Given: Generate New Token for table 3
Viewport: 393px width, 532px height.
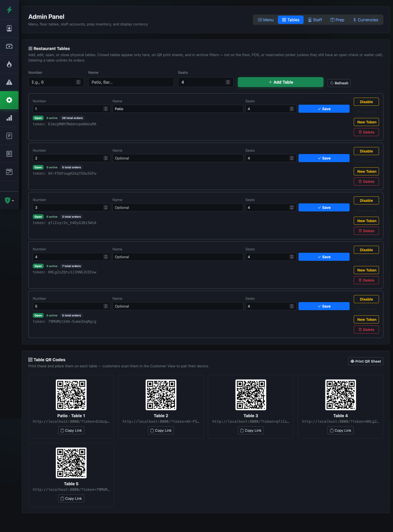Looking at the screenshot, I should [366, 221].
